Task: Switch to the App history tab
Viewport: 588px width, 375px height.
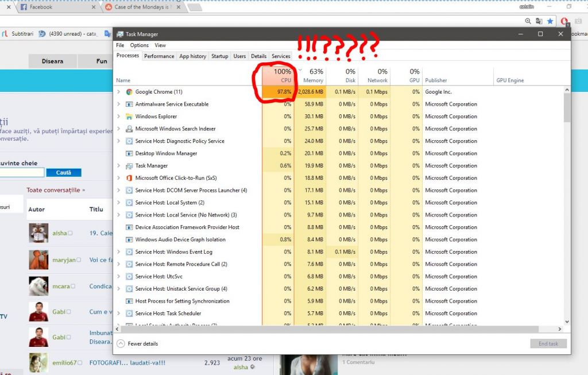Action: point(193,56)
